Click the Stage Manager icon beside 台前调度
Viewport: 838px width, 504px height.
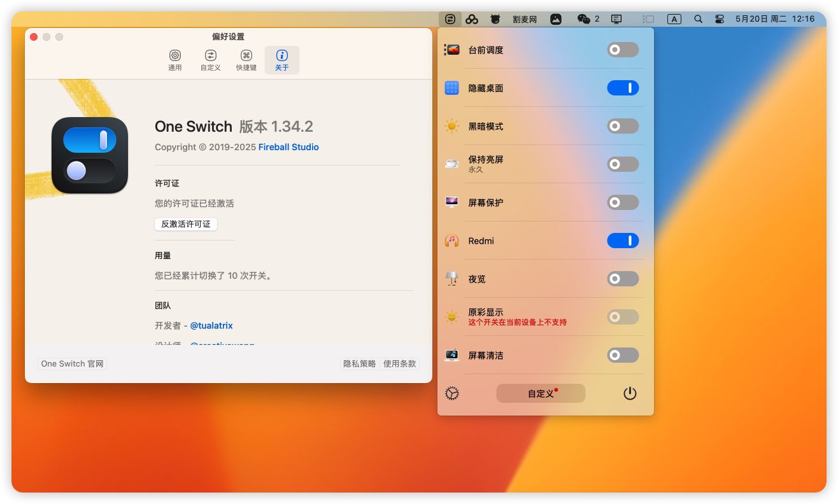(x=452, y=50)
